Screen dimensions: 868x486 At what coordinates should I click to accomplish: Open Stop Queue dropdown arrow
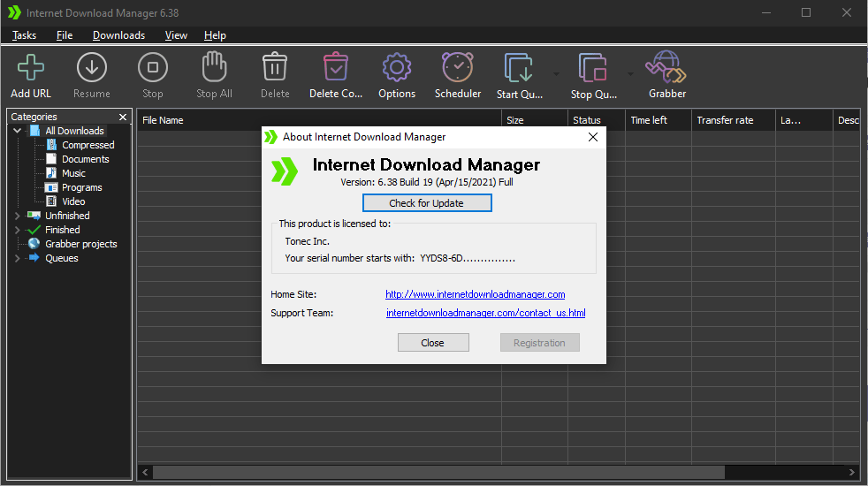[x=630, y=73]
